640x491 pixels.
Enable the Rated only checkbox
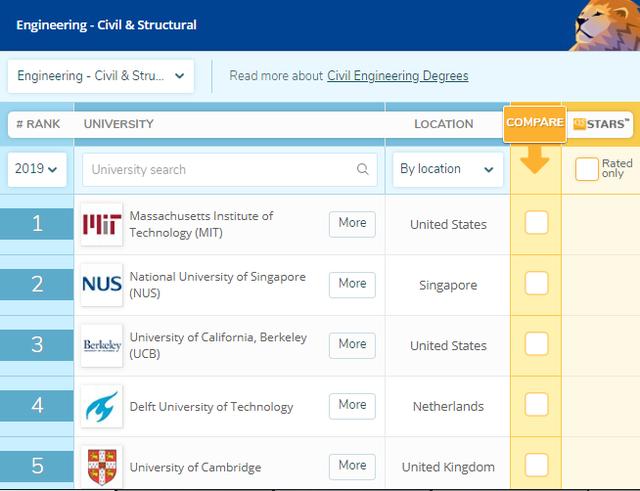(x=587, y=169)
